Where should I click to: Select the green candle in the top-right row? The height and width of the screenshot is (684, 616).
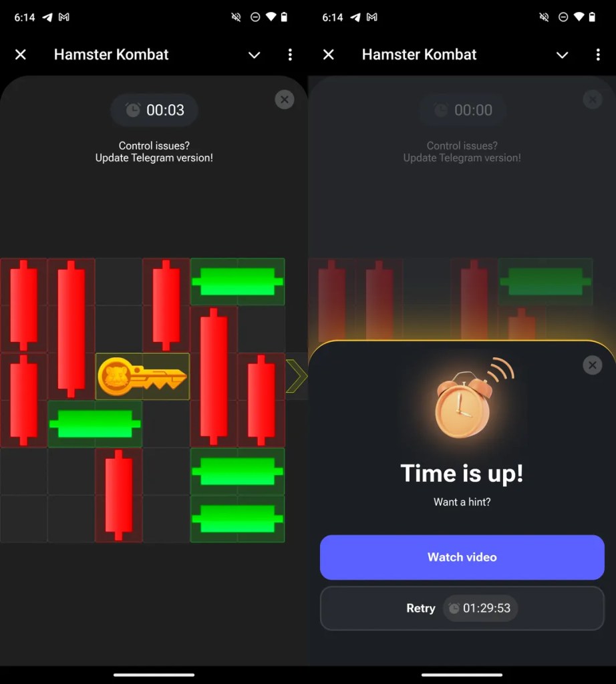[x=237, y=281]
